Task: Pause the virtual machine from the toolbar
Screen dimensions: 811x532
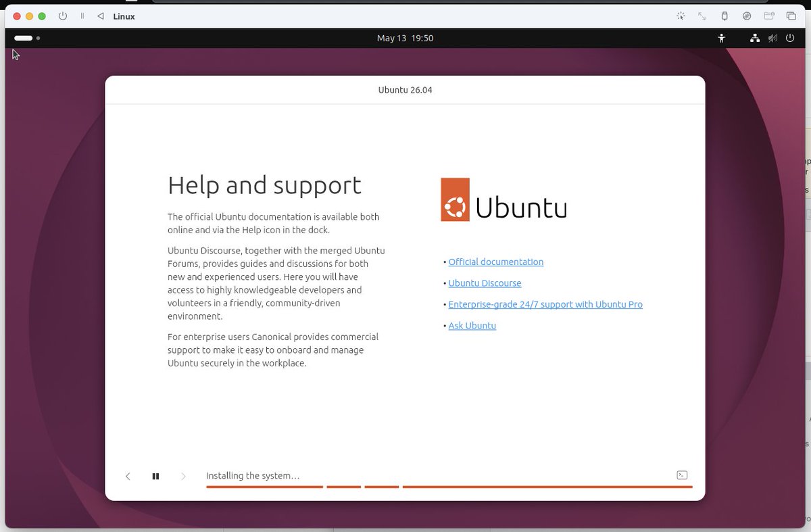Action: click(82, 16)
